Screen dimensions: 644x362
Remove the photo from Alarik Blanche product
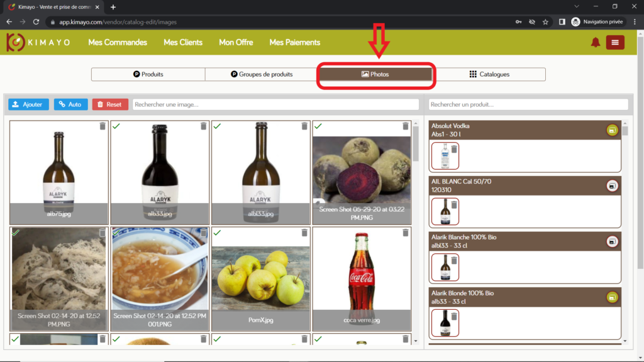(454, 261)
